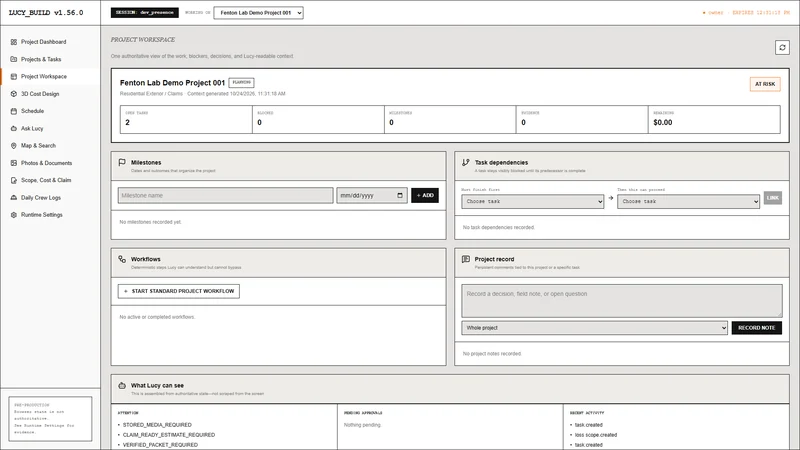Click the Daily Crew Logs icon
Viewport: 800px width, 450px height.
(x=14, y=197)
